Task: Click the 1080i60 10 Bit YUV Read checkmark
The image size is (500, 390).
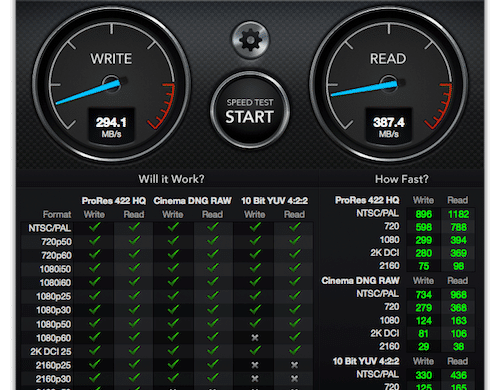Action: (295, 282)
